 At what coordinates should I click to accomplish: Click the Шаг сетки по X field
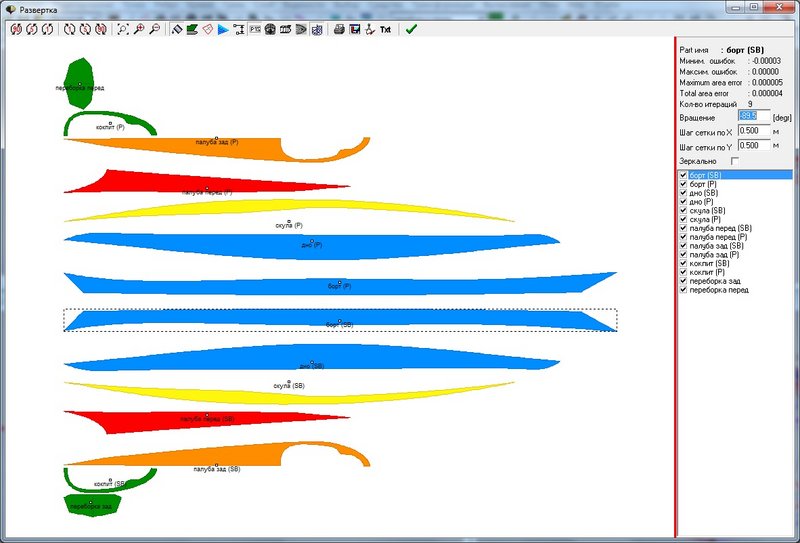click(754, 131)
